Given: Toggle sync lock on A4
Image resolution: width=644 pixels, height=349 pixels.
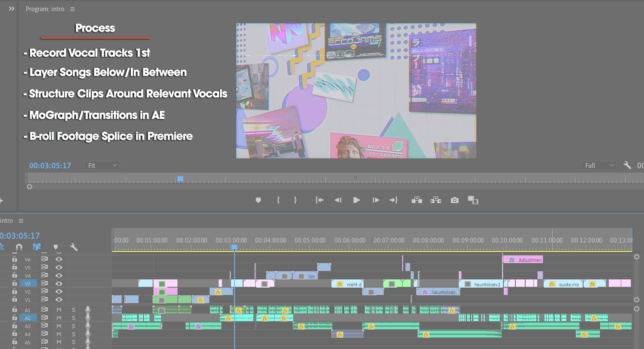Looking at the screenshot, I should tap(44, 334).
